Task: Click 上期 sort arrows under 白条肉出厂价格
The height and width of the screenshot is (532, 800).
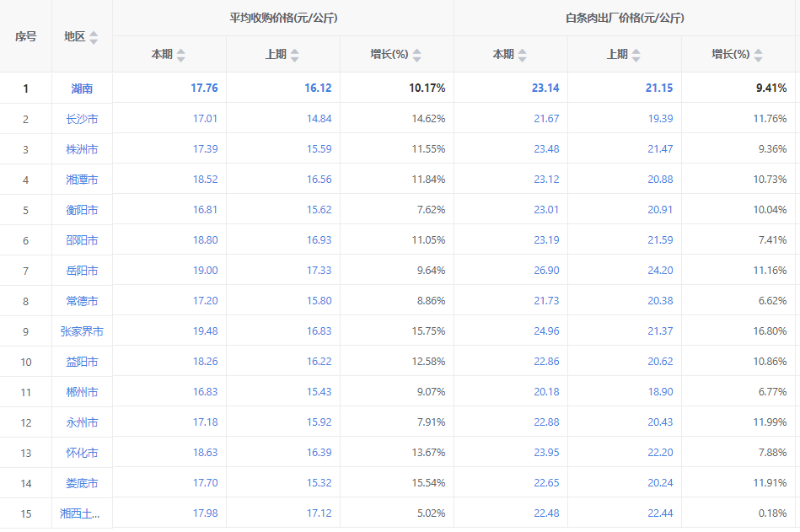Action: pos(636,55)
